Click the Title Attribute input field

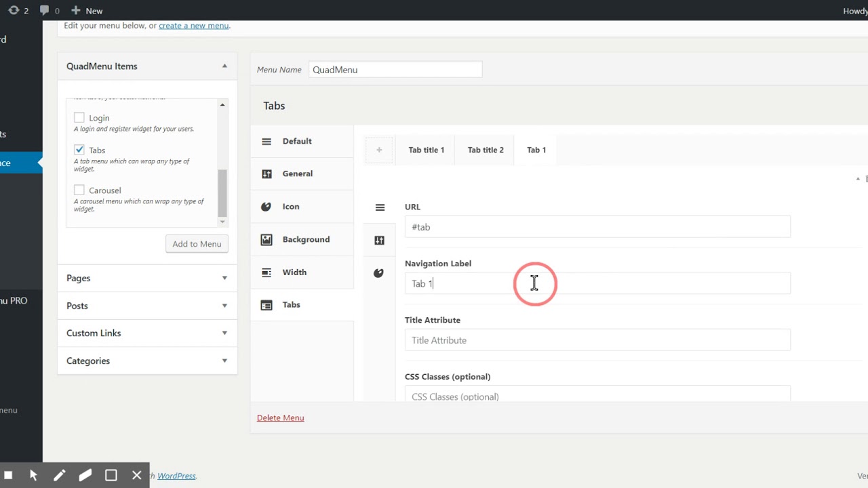[x=597, y=340]
